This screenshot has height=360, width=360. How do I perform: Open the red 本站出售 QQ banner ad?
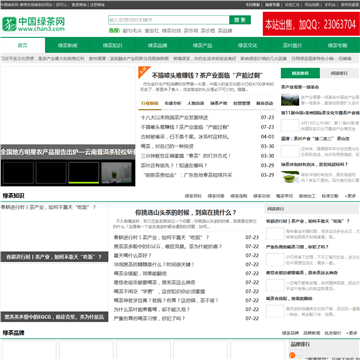point(311,24)
